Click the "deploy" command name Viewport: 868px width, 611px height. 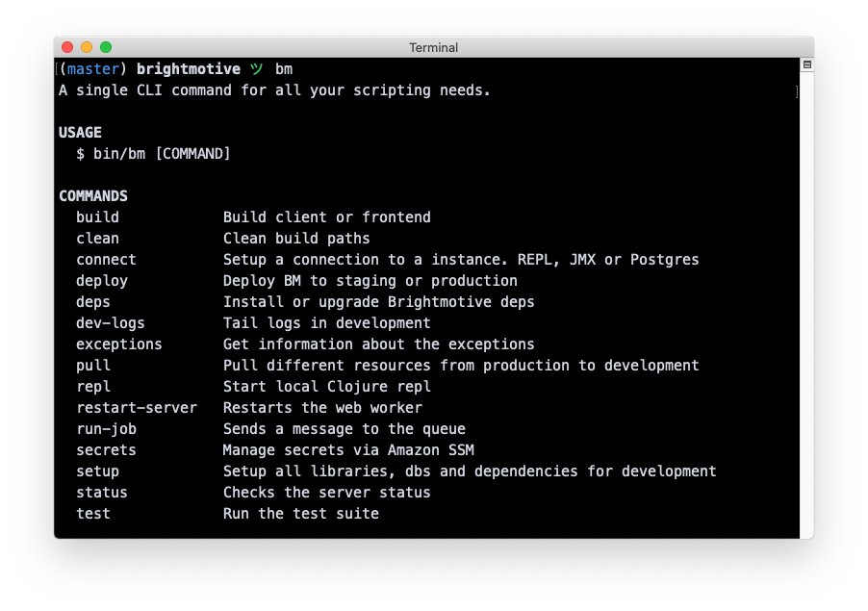click(x=102, y=281)
